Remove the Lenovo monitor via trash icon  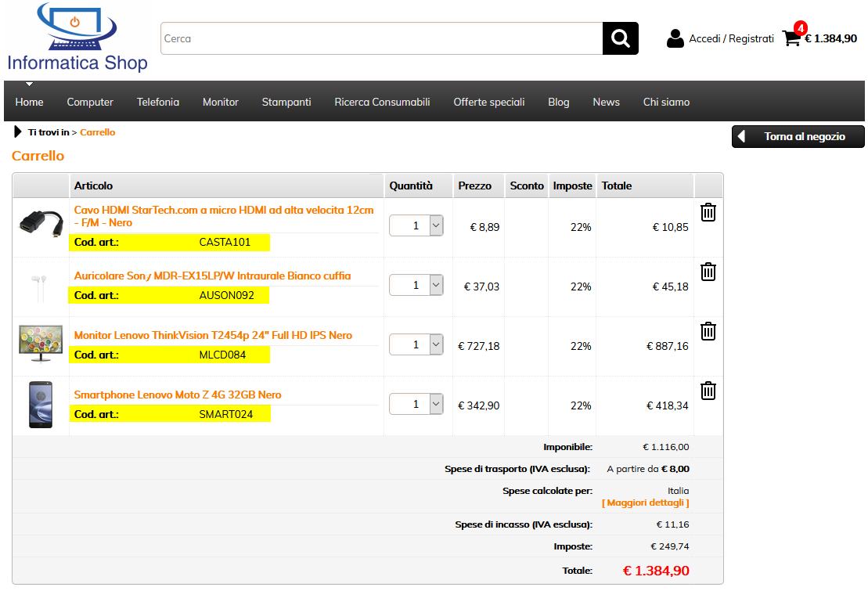(708, 331)
